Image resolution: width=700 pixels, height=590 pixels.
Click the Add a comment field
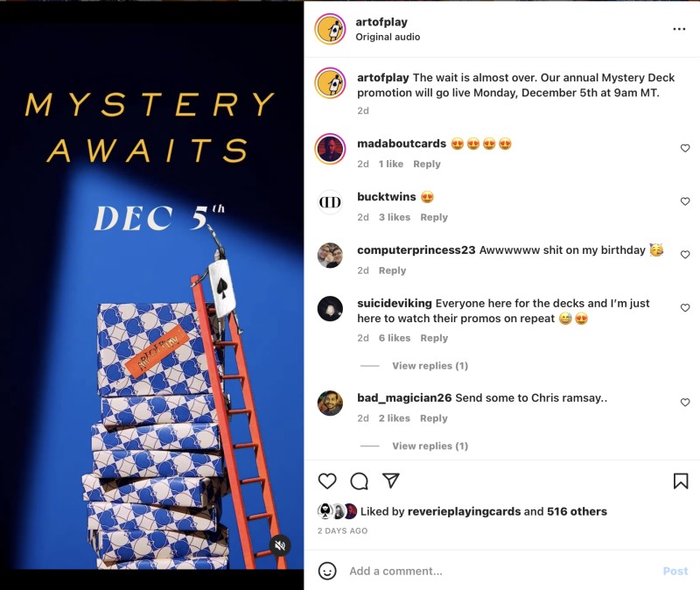pyautogui.click(x=500, y=571)
